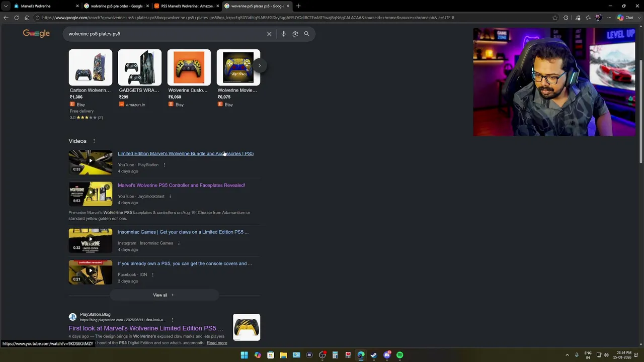Open the taskbar clock and date
The image size is (644, 362).
click(x=623, y=355)
